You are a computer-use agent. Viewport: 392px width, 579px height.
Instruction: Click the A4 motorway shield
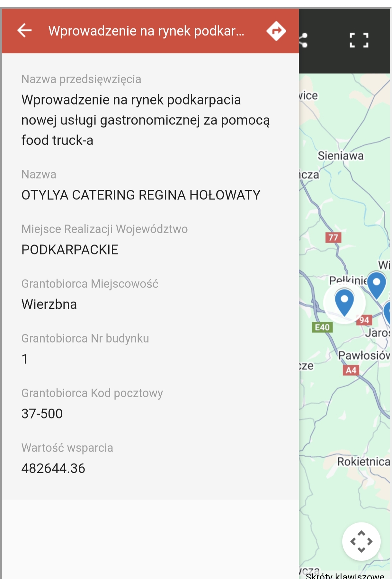tap(351, 370)
